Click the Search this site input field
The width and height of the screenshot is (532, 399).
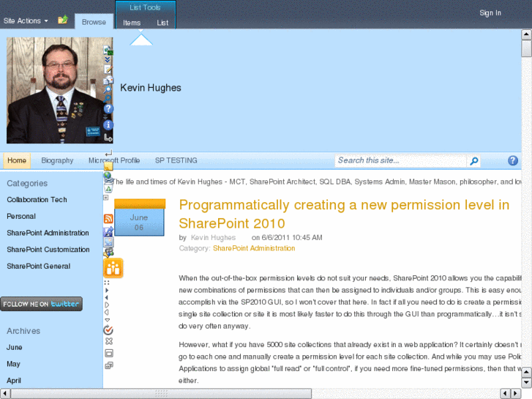(401, 160)
